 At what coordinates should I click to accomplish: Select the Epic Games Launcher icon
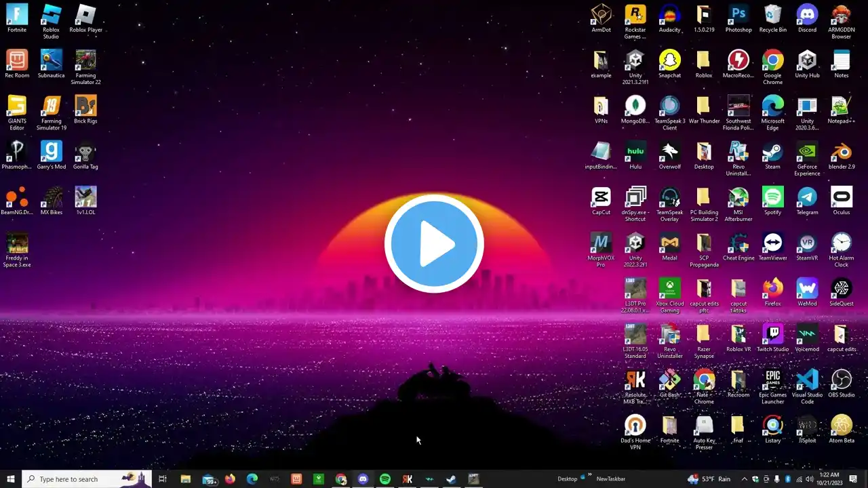pos(773,386)
